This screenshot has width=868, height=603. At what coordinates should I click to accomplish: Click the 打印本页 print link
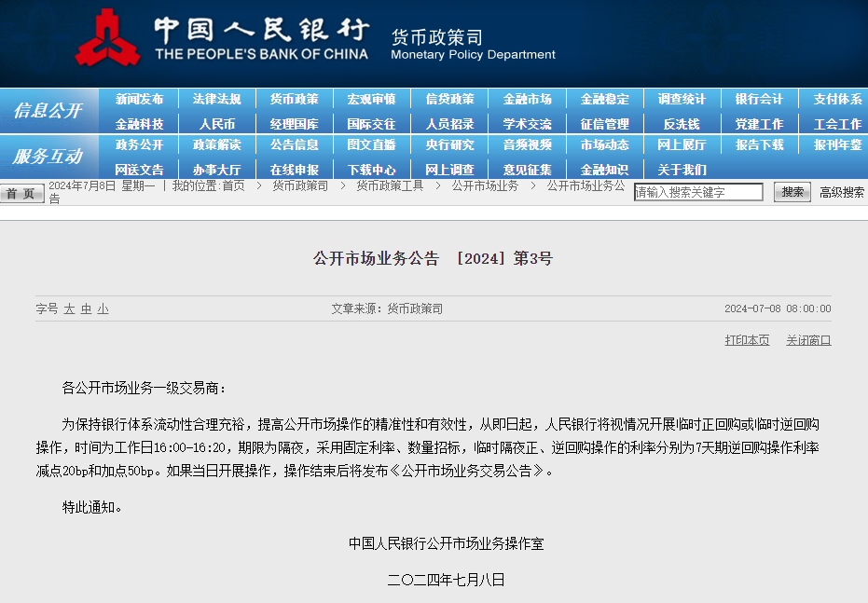point(747,340)
